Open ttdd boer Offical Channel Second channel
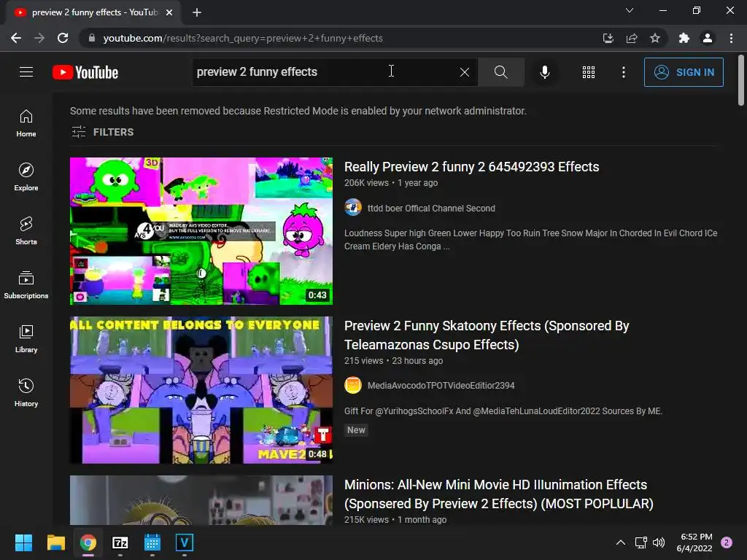 [431, 208]
